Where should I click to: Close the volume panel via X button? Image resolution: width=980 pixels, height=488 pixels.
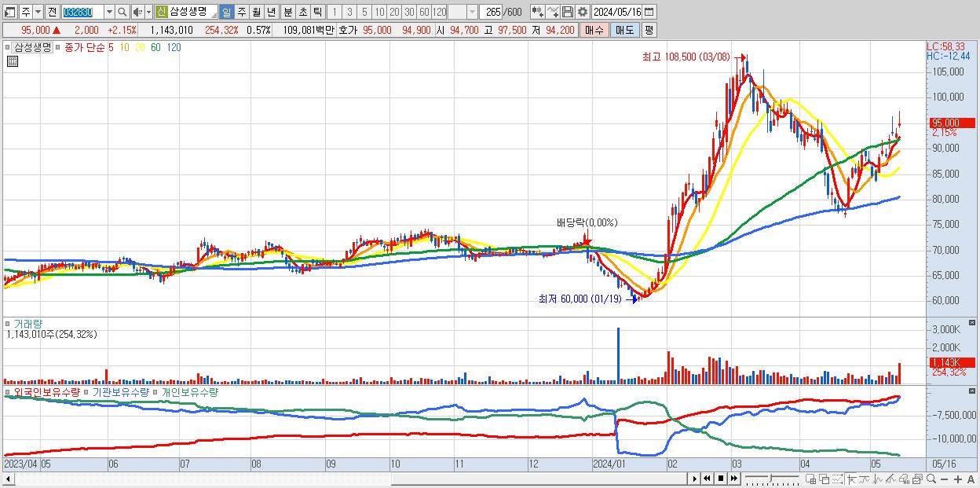tap(974, 323)
